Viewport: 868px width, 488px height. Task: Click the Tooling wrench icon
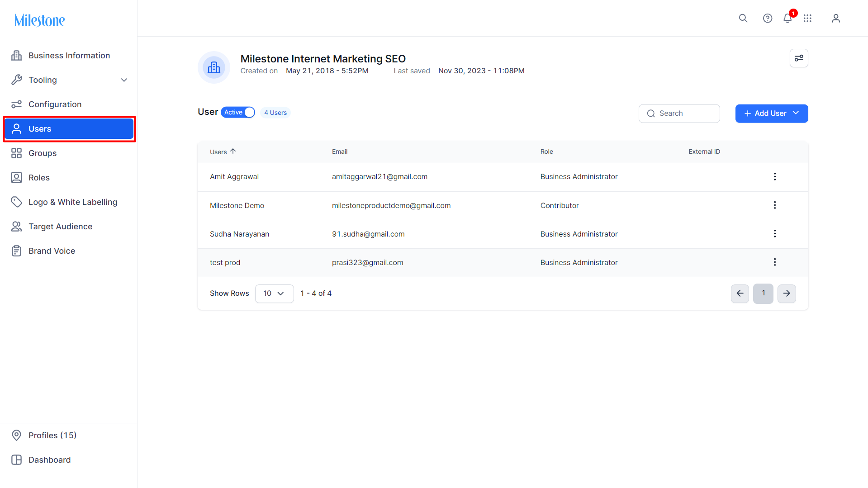click(x=17, y=80)
